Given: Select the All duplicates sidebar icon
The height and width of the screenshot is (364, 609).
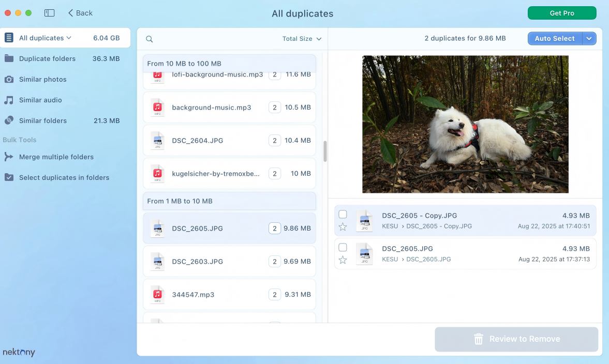Looking at the screenshot, I should [8, 37].
